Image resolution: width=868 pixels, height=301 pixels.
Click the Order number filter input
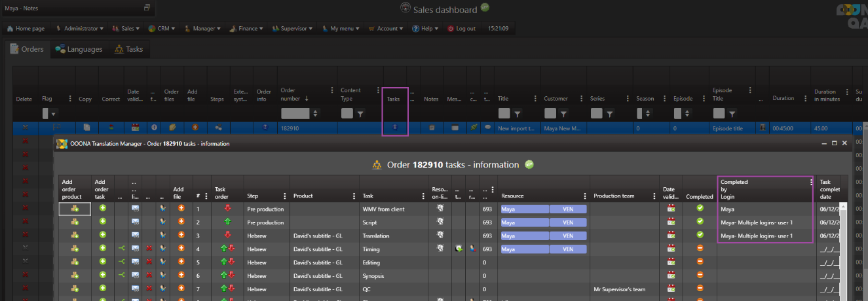(x=294, y=113)
